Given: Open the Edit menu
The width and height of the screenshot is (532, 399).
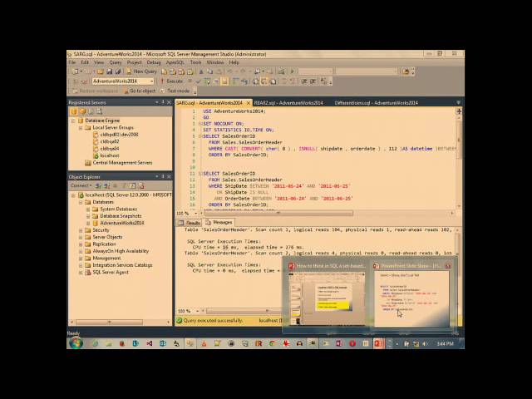Looking at the screenshot, I should [x=85, y=62].
